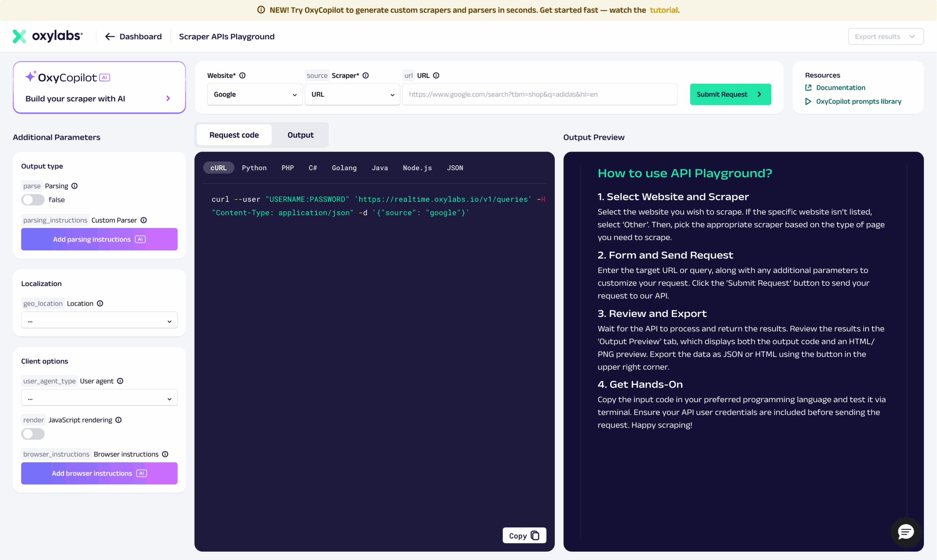The width and height of the screenshot is (937, 560).
Task: Click the prompts library play icon
Action: (808, 101)
